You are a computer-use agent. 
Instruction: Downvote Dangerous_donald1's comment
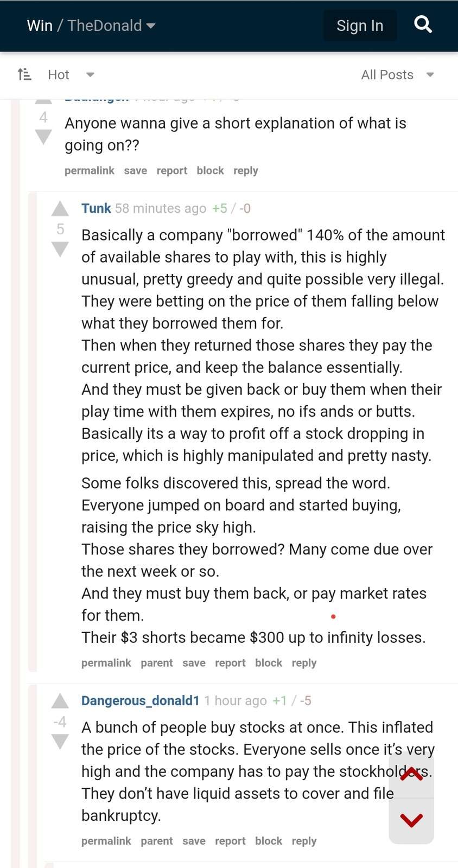pos(60,741)
